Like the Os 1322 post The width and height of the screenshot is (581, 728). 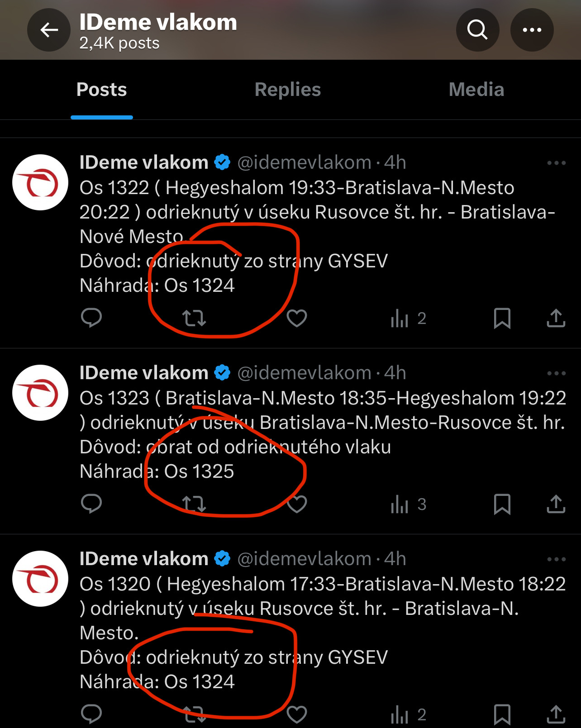tap(297, 318)
